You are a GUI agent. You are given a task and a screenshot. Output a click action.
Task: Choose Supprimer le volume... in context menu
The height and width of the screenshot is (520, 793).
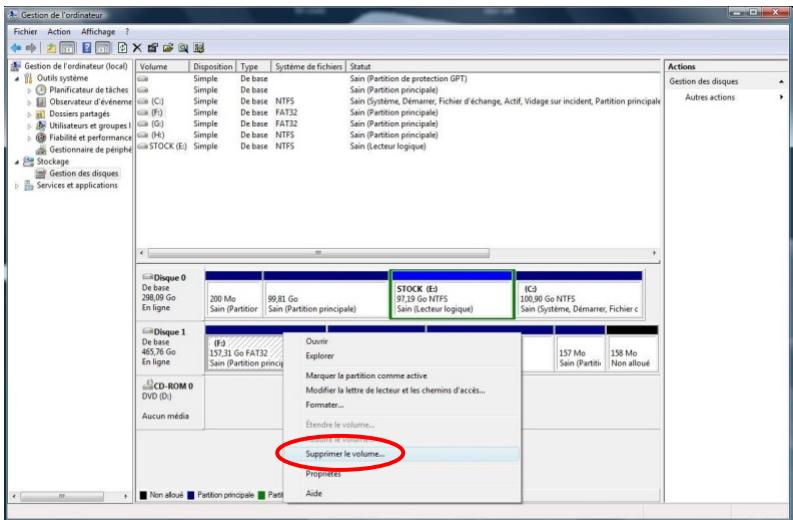(402, 454)
